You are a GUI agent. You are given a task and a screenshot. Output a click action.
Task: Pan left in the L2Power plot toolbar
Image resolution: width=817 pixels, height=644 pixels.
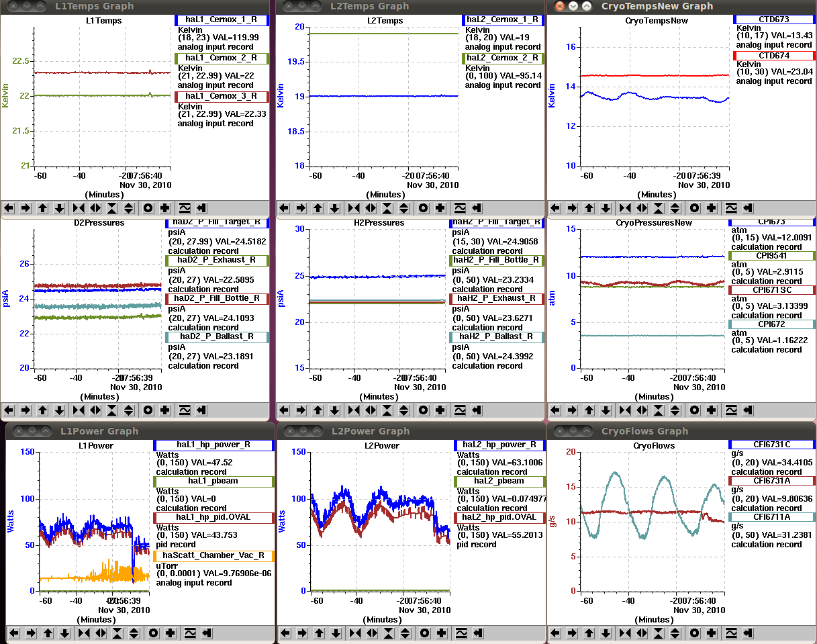tap(286, 633)
